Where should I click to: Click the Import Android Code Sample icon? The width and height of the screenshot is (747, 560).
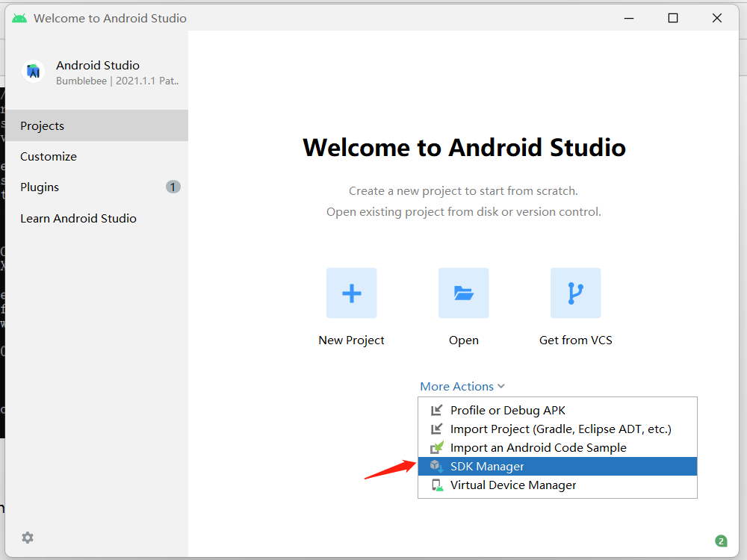436,447
